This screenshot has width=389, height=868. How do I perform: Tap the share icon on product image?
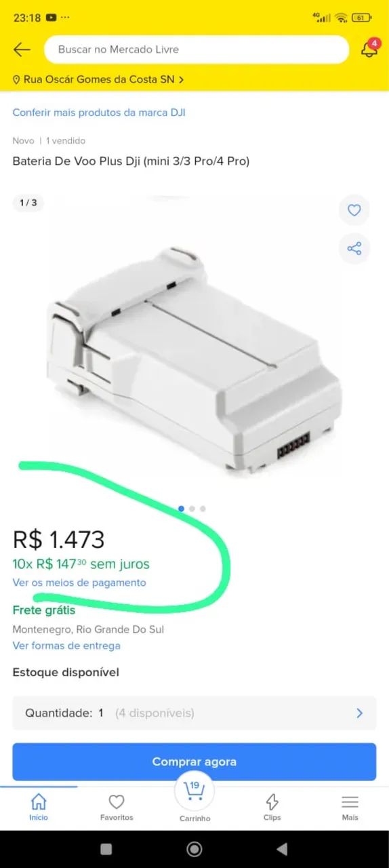click(354, 248)
